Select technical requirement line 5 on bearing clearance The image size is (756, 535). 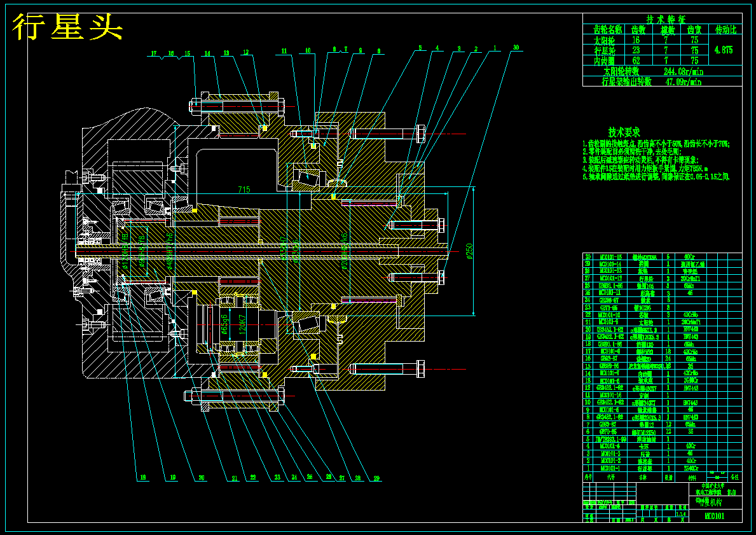point(656,177)
